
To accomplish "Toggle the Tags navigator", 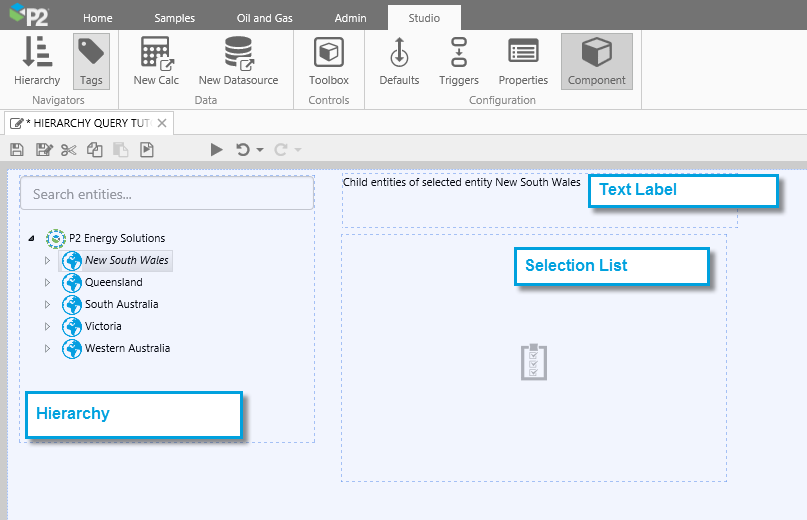I will point(91,61).
